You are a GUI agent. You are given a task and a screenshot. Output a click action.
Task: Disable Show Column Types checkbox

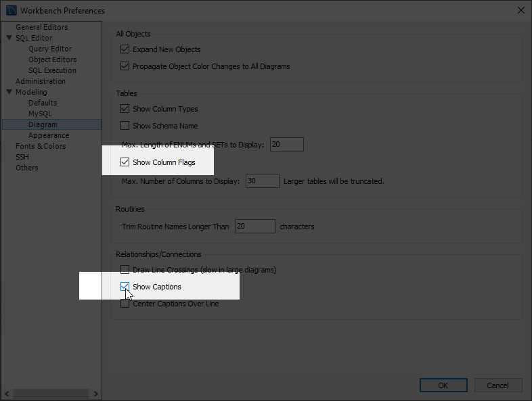tap(125, 109)
